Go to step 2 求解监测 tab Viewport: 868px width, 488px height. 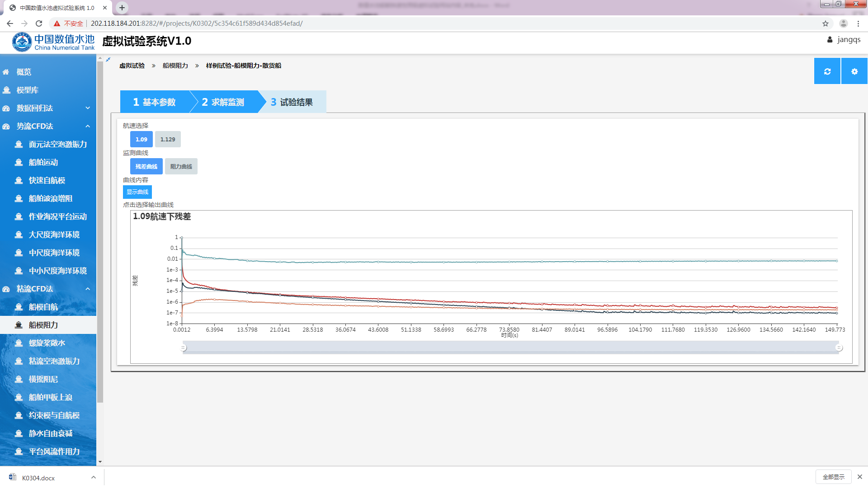point(223,102)
